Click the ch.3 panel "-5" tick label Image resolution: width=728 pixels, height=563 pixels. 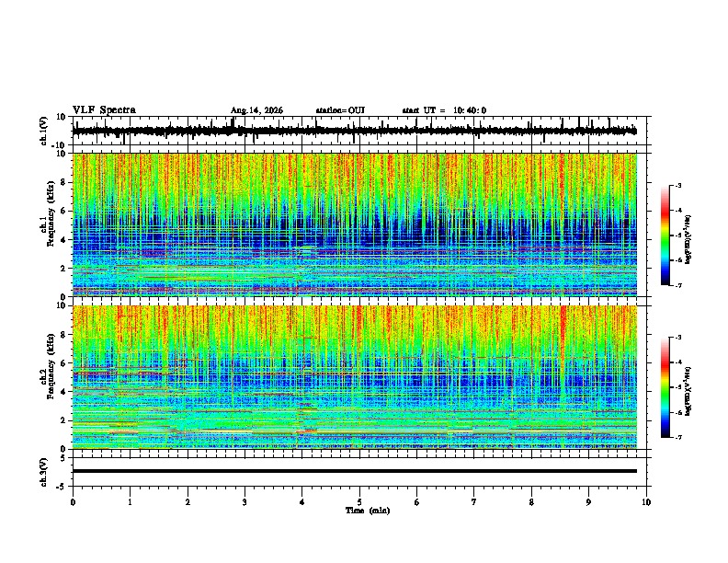pyautogui.click(x=62, y=487)
